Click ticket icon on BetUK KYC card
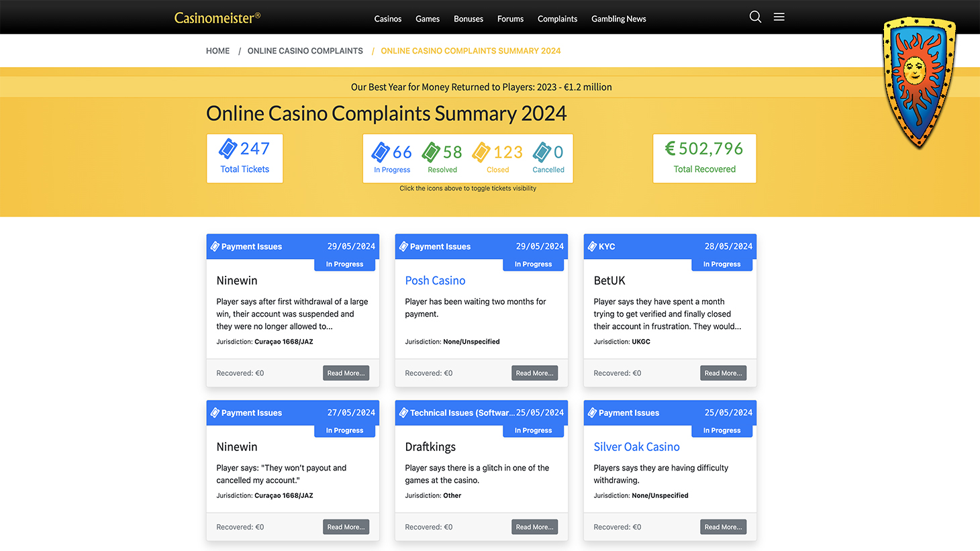 click(592, 246)
